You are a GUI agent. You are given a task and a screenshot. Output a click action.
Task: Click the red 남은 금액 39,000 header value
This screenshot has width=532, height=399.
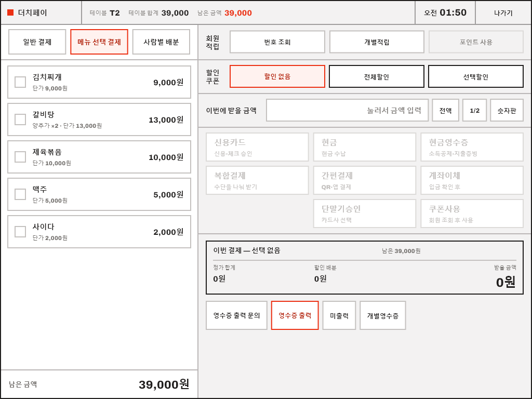(238, 13)
